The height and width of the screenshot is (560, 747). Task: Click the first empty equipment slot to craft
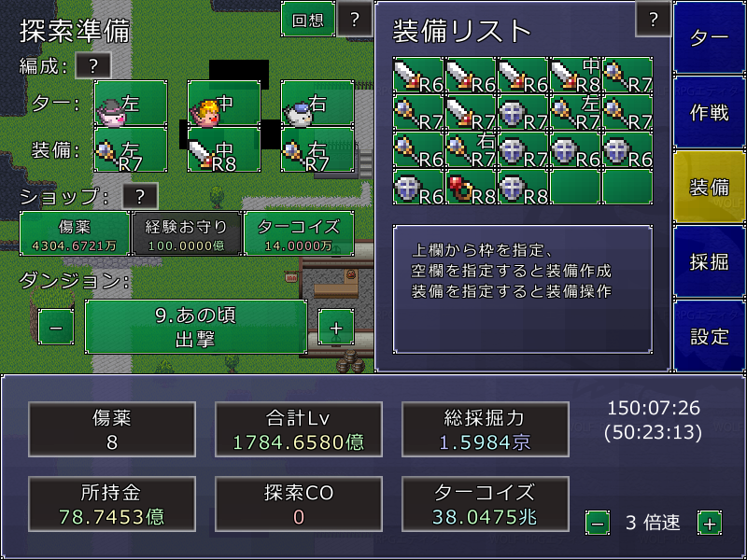[x=575, y=187]
